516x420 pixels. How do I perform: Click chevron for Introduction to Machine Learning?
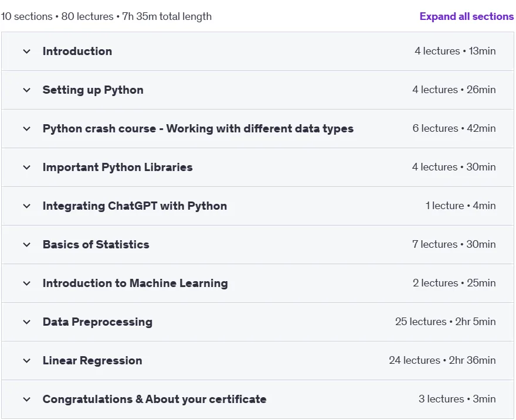[x=26, y=284]
